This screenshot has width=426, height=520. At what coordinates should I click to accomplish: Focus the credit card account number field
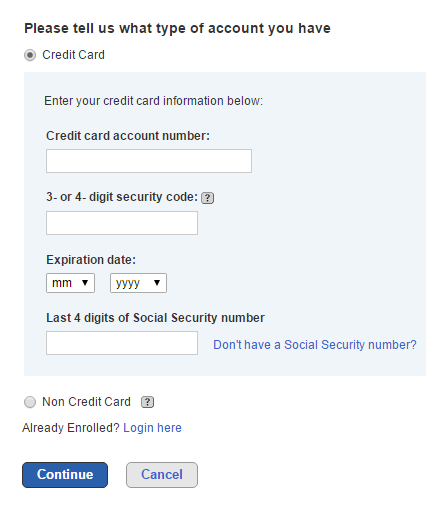point(149,161)
